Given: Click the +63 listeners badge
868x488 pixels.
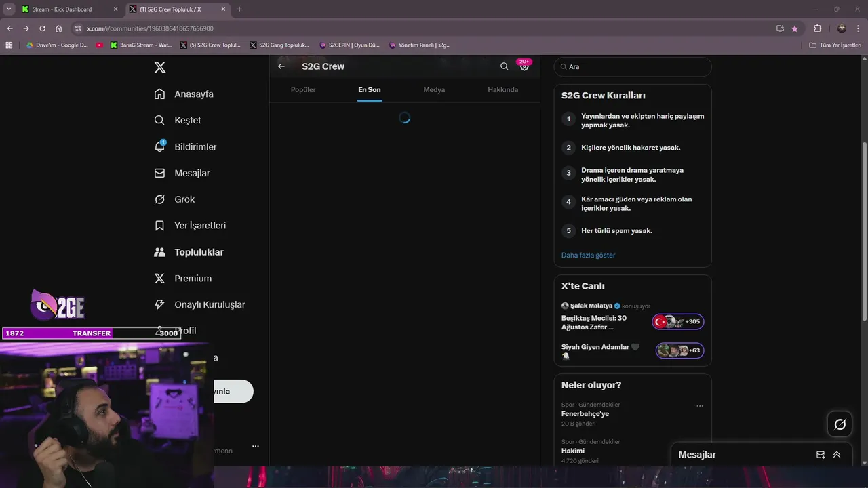Looking at the screenshot, I should pyautogui.click(x=680, y=350).
